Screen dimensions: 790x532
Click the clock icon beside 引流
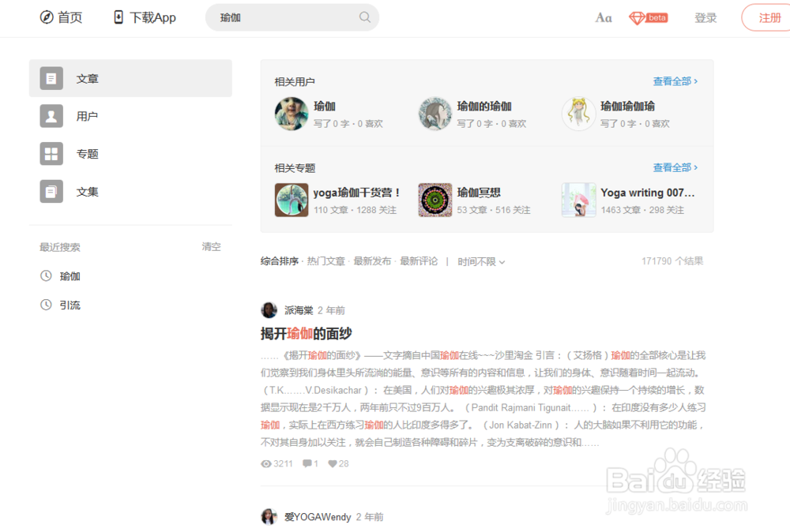point(46,305)
